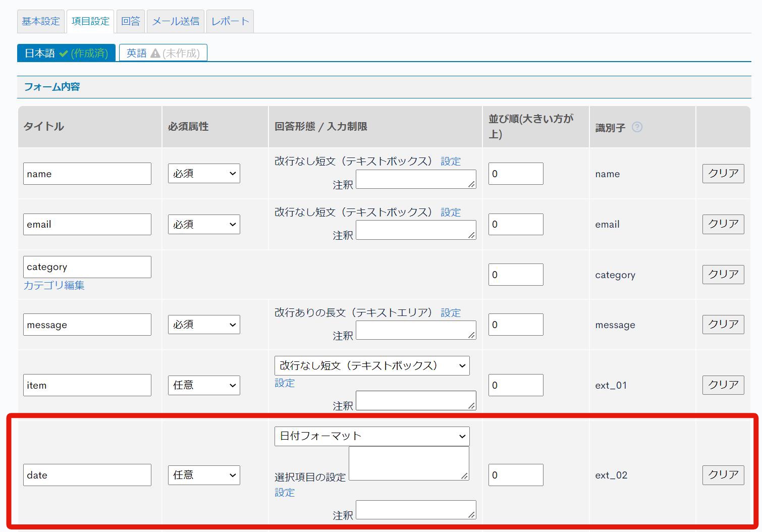Click the sort order field in message row
The height and width of the screenshot is (532, 762).
point(516,325)
